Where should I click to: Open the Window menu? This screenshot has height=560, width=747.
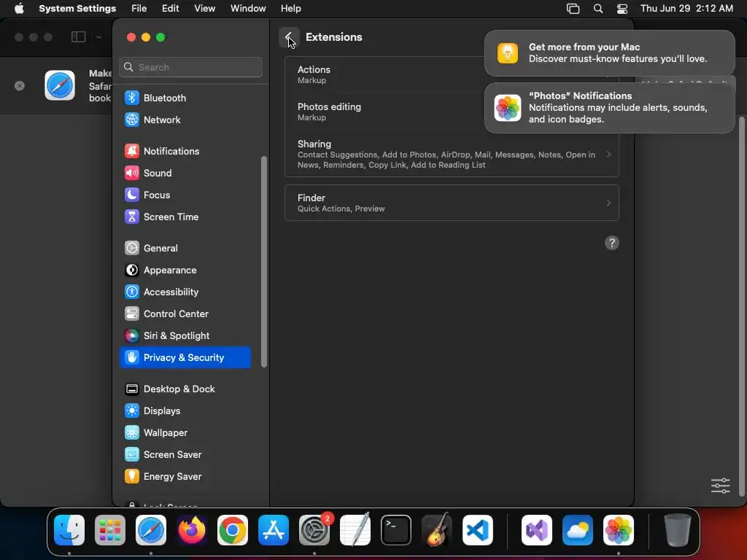248,9
